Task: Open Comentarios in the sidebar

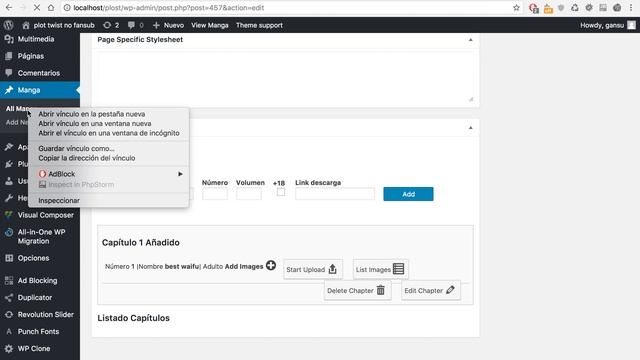Action: click(x=40, y=73)
